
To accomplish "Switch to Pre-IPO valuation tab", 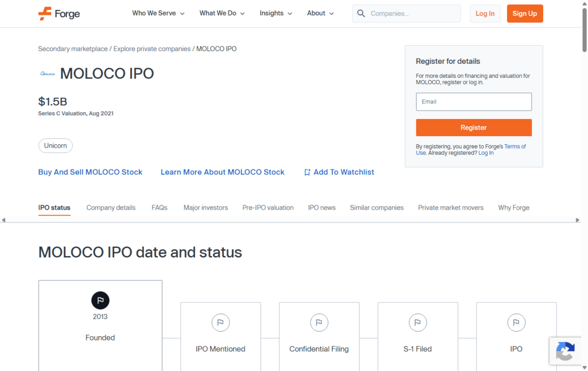I will (x=268, y=208).
